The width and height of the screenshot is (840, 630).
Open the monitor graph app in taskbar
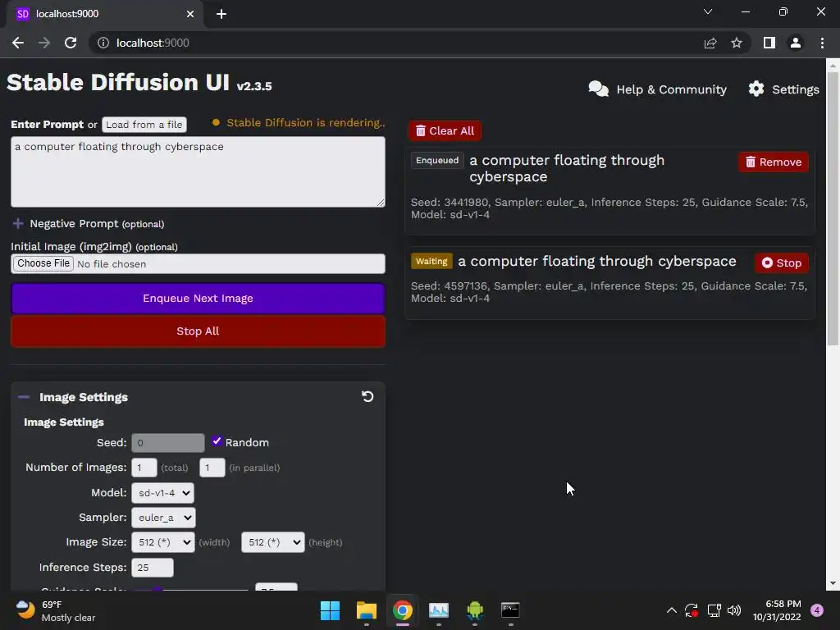click(439, 610)
